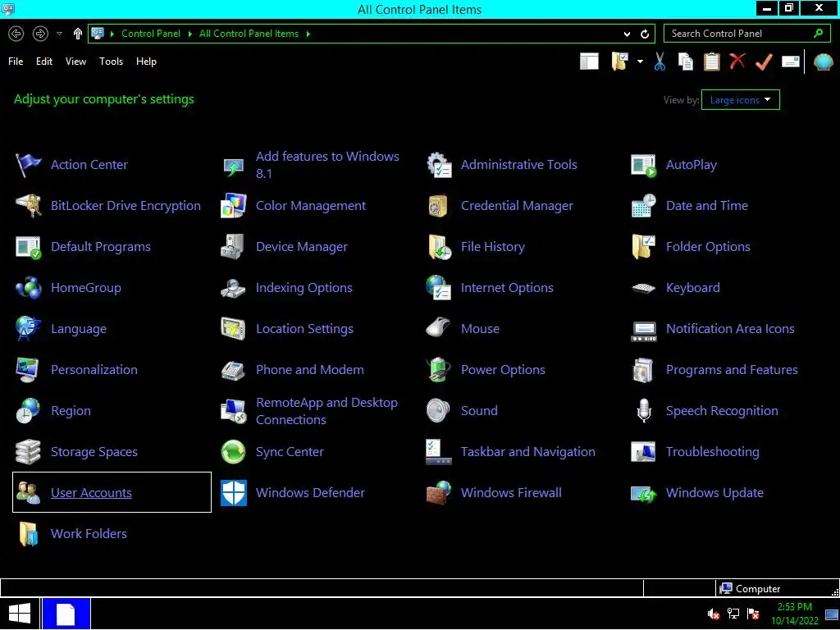Open Storage Spaces drive stack icon

[x=28, y=452]
